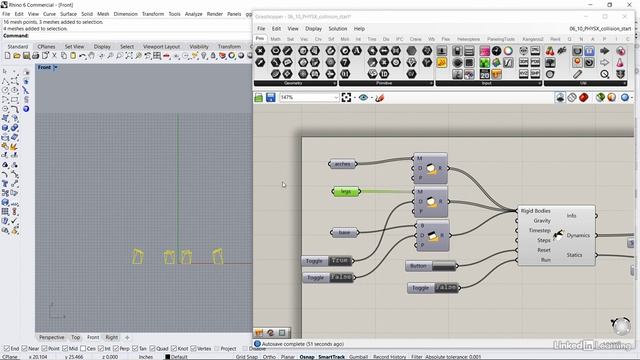Select cherries icon in Util panel

coord(550,51)
